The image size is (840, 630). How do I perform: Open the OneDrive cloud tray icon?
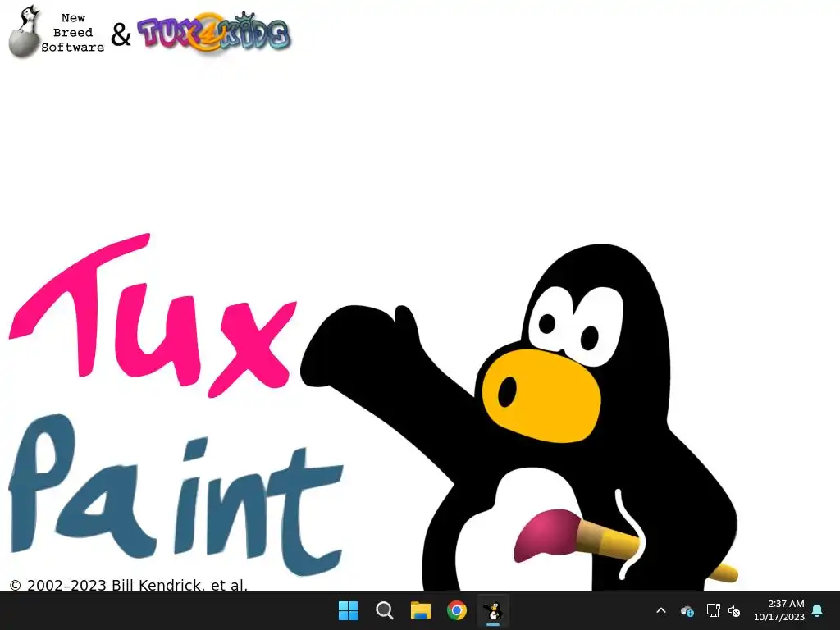click(687, 610)
